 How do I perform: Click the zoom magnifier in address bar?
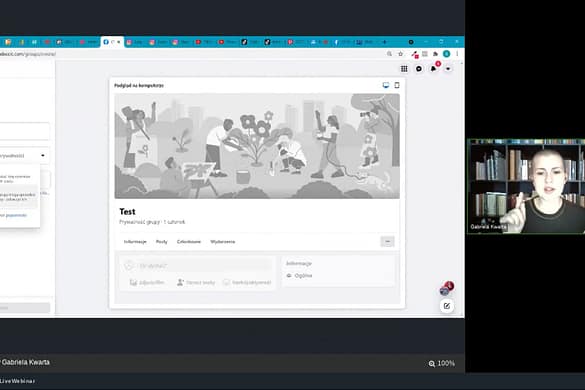(389, 54)
